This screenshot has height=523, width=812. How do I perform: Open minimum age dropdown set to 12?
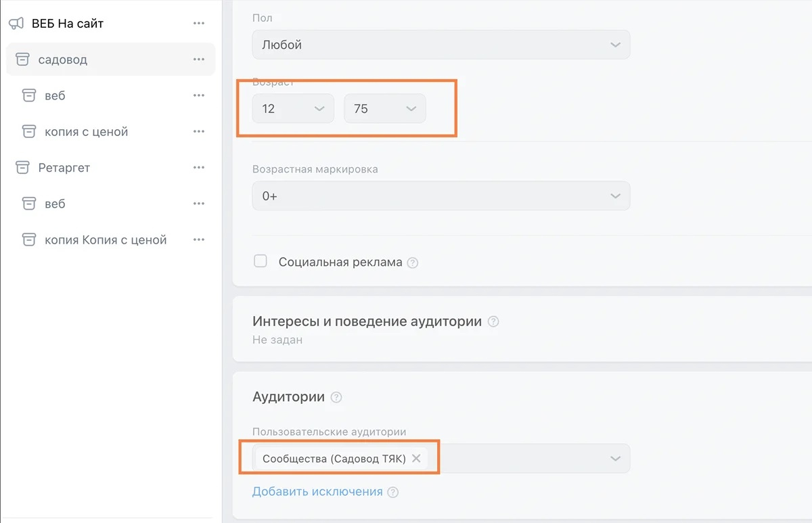pos(293,109)
